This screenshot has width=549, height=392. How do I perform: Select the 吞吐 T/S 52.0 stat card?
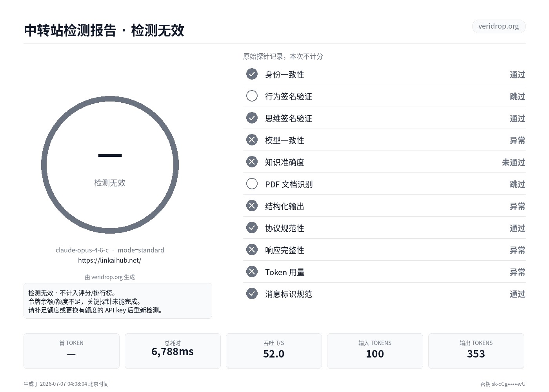tap(274, 351)
